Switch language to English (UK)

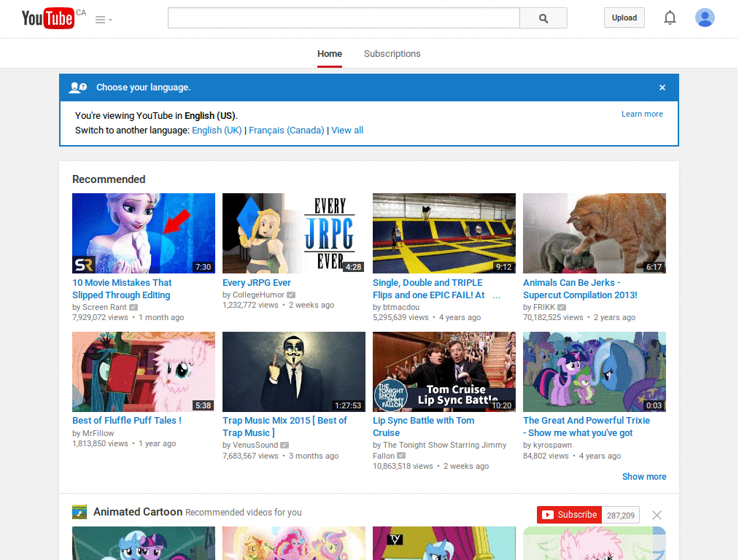click(217, 131)
